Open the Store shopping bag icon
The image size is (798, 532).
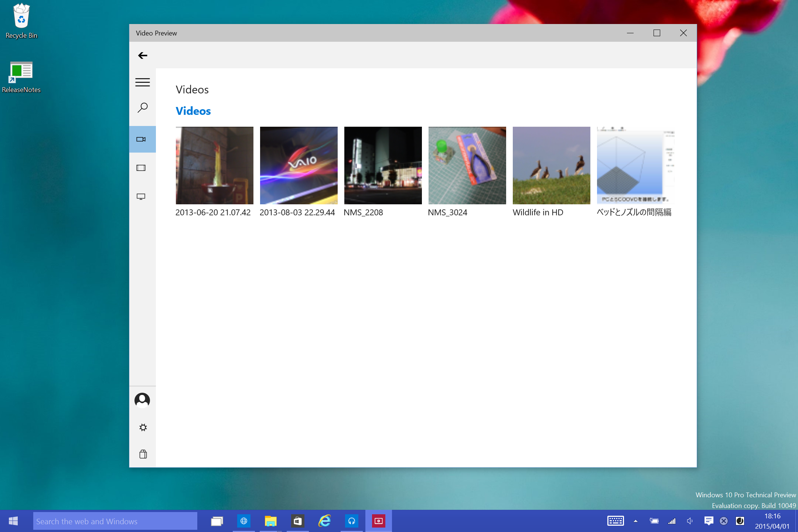pos(143,454)
